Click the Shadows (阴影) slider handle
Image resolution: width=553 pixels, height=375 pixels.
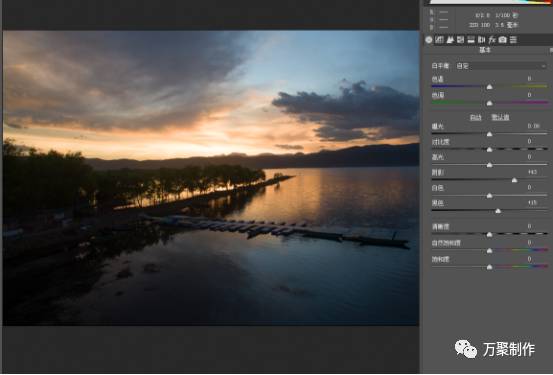[515, 180]
